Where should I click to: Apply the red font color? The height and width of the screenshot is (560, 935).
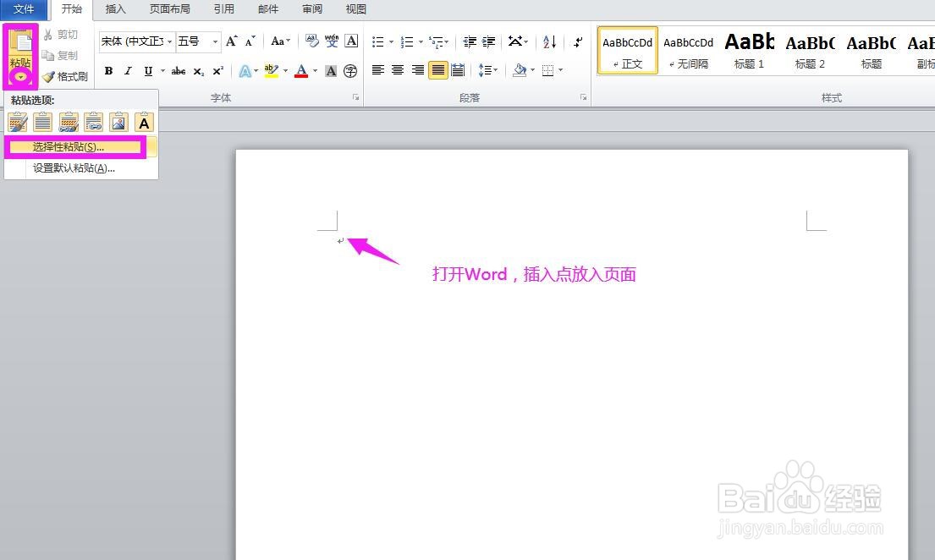coord(302,71)
